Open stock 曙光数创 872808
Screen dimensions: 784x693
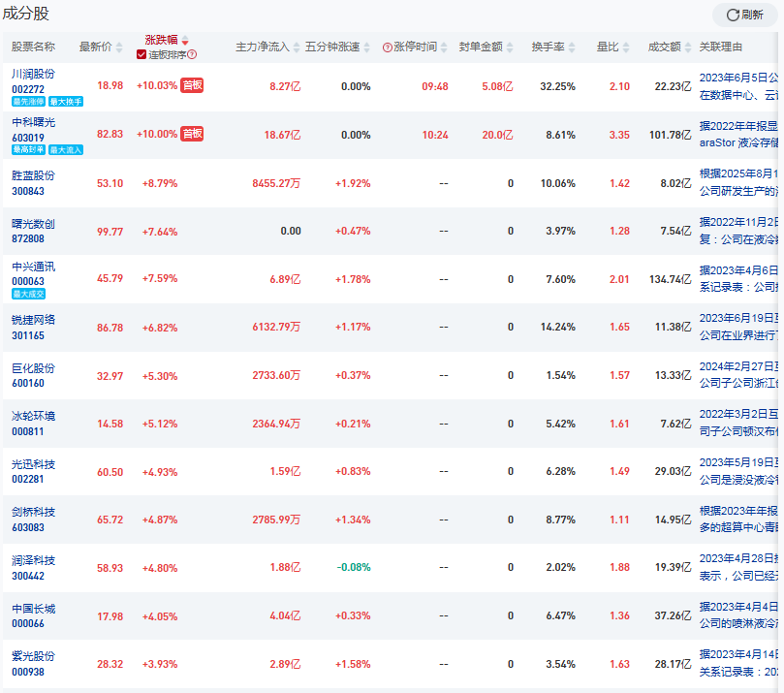click(x=33, y=231)
